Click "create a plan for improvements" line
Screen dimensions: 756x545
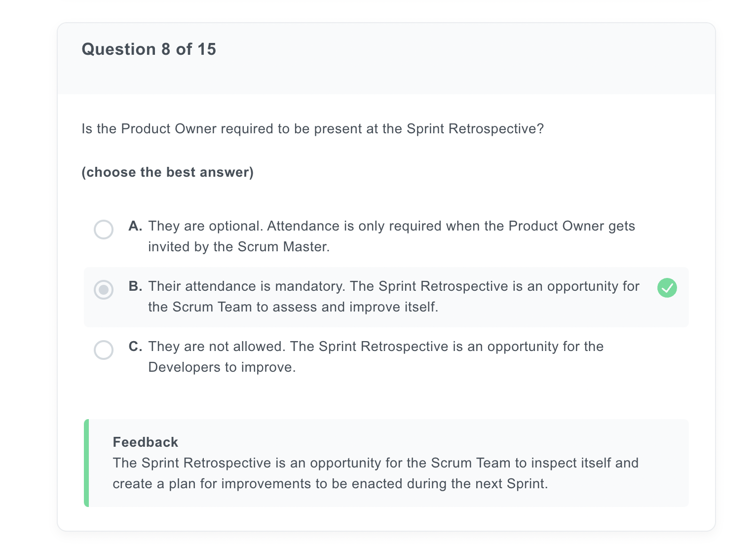330,484
